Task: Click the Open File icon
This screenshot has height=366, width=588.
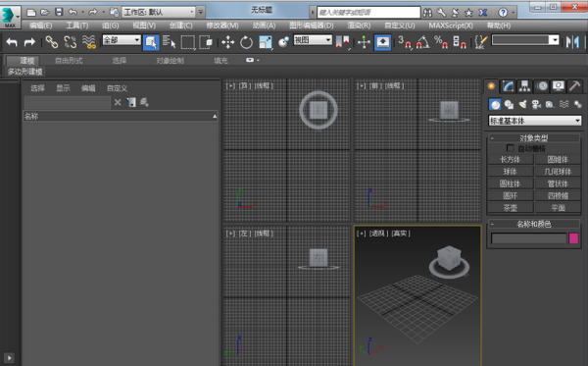Action: (45, 12)
